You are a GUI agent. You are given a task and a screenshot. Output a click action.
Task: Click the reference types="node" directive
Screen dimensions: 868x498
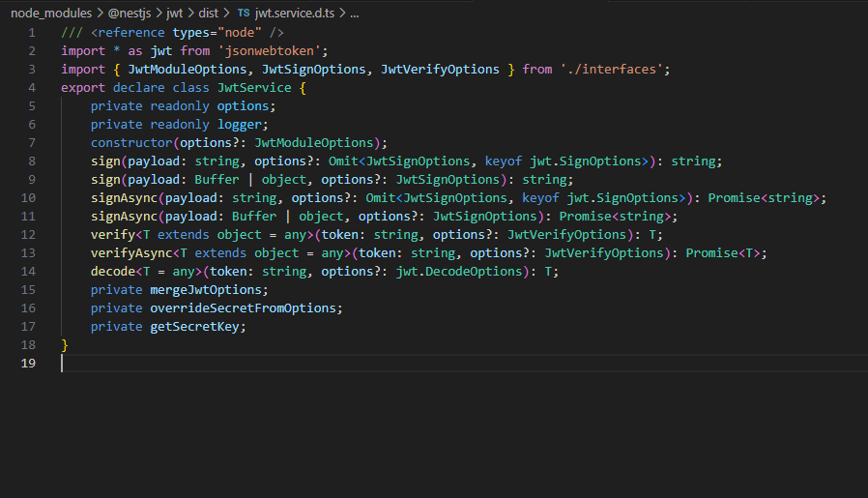click(172, 33)
